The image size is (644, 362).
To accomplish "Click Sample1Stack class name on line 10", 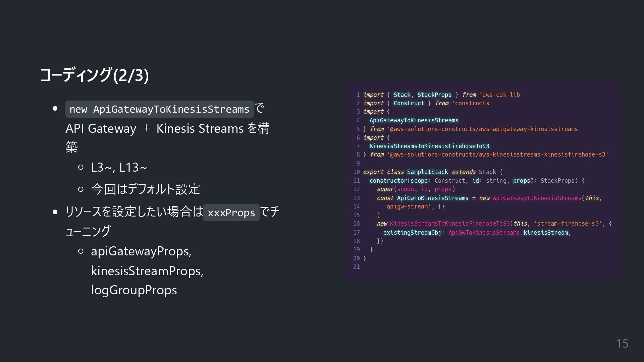I will tap(427, 172).
